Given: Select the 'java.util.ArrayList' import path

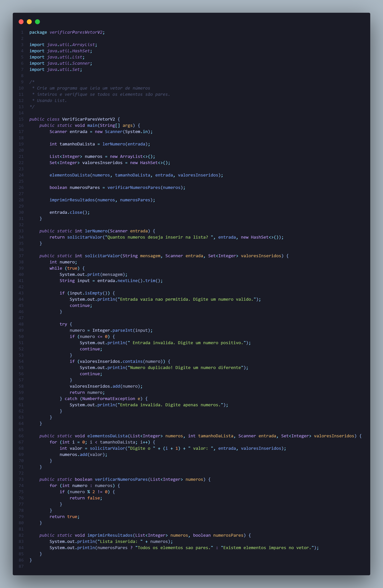Looking at the screenshot, I should [71, 45].
